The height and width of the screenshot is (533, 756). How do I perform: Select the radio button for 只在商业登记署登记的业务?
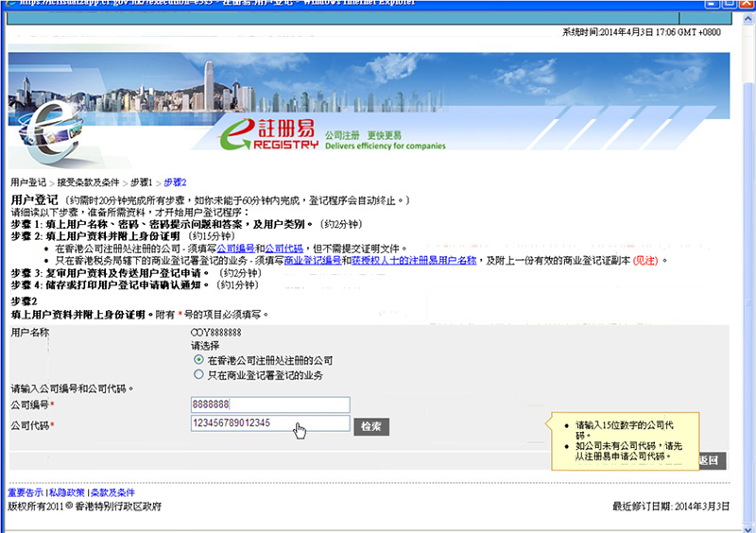click(x=198, y=374)
